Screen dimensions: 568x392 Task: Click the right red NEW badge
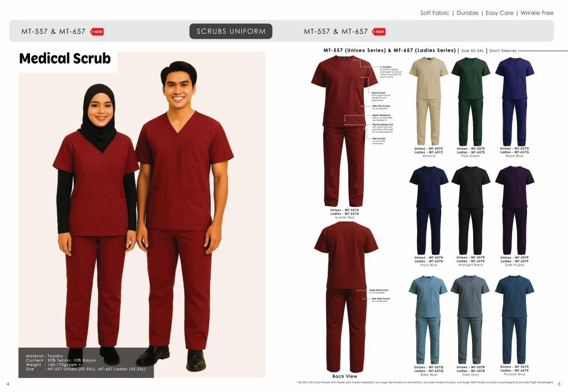[x=379, y=32]
